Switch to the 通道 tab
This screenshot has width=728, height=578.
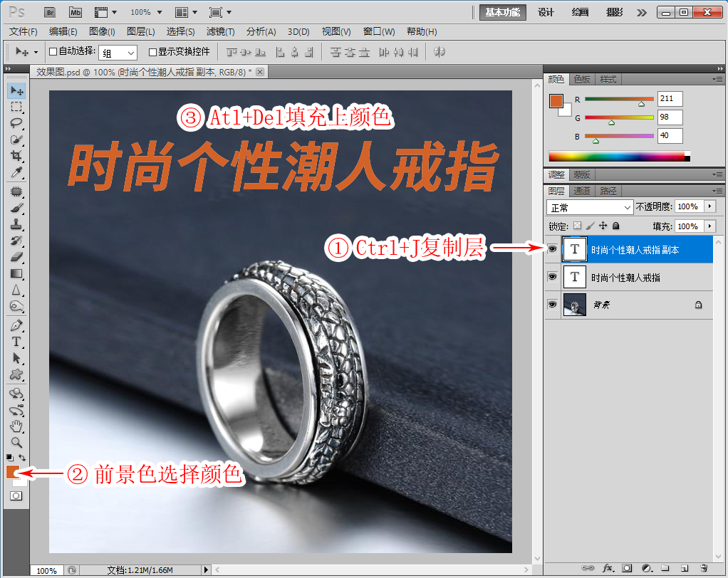click(582, 191)
